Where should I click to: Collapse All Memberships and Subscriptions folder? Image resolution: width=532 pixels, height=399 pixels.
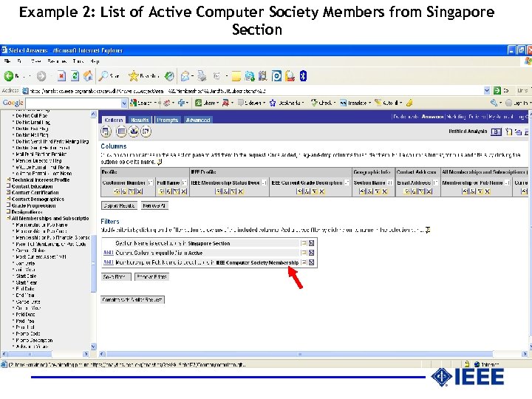coord(8,218)
